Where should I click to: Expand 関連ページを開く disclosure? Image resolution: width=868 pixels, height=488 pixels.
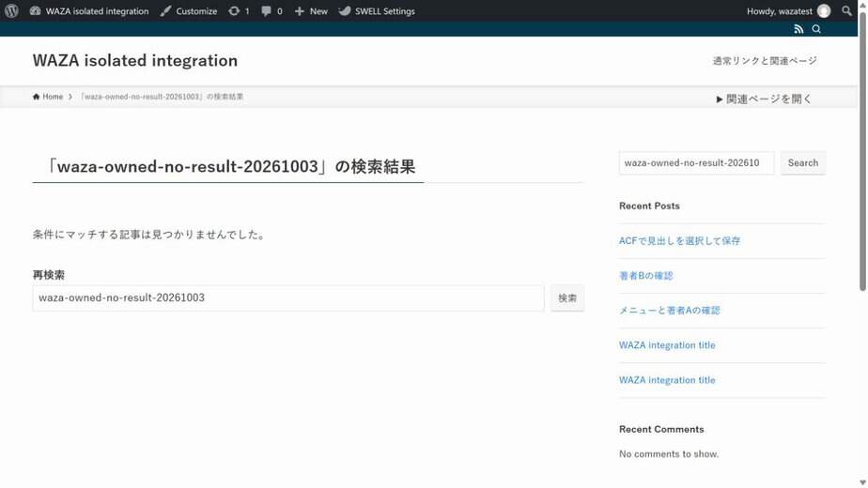(x=764, y=99)
